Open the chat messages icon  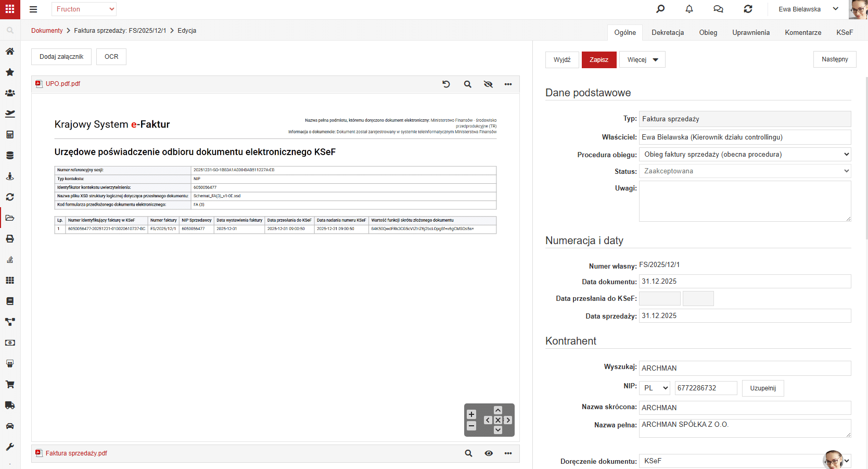[x=718, y=9]
